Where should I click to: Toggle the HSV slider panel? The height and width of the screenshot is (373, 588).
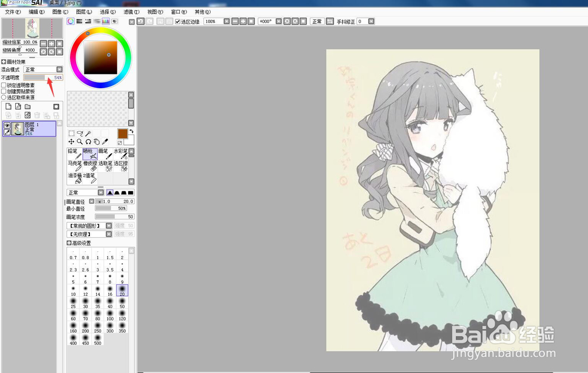(88, 21)
